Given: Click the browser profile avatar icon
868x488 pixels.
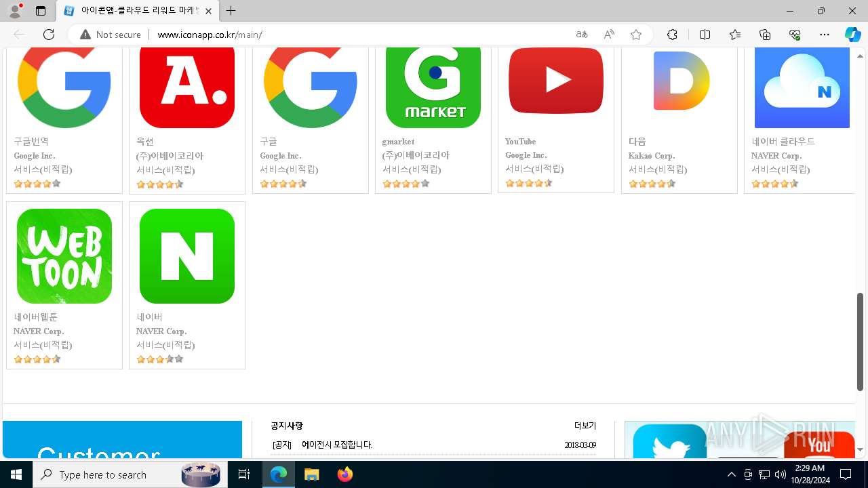Looking at the screenshot, I should click(15, 11).
